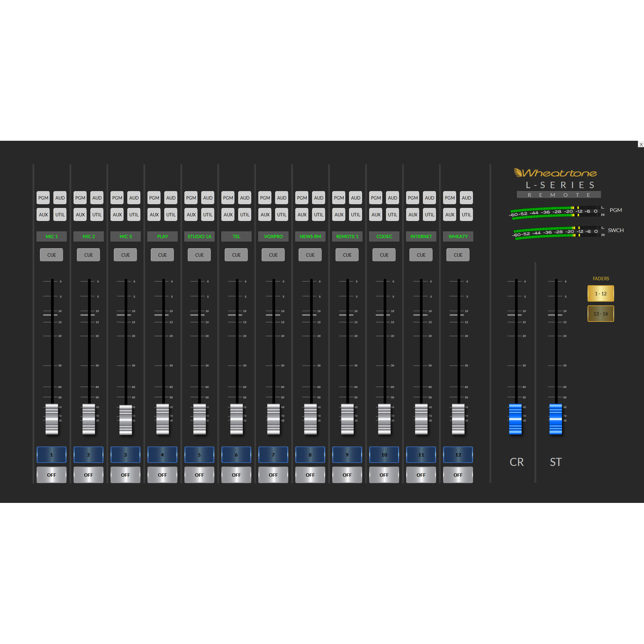Turn channel 12 on with button 12
This screenshot has height=644, width=644.
[x=458, y=455]
